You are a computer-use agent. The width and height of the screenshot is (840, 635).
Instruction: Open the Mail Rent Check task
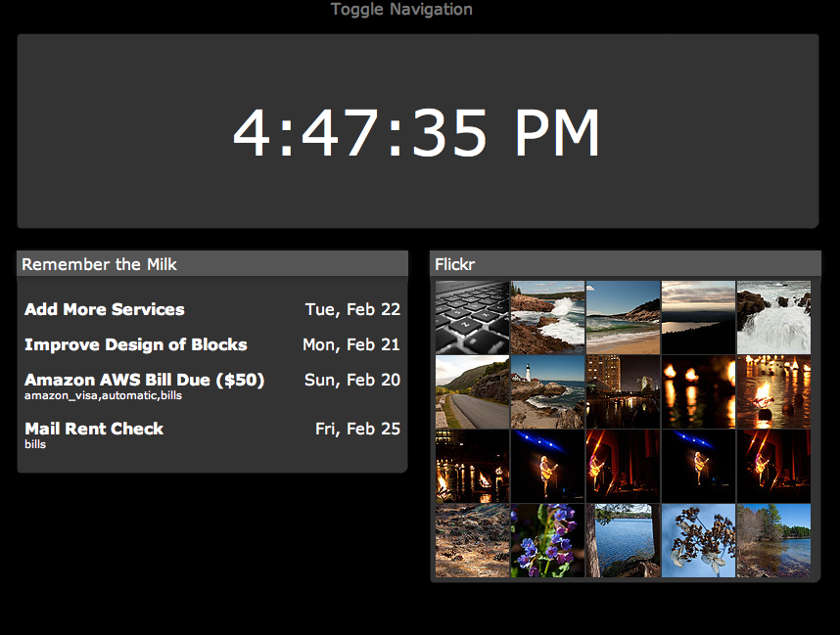(x=94, y=429)
